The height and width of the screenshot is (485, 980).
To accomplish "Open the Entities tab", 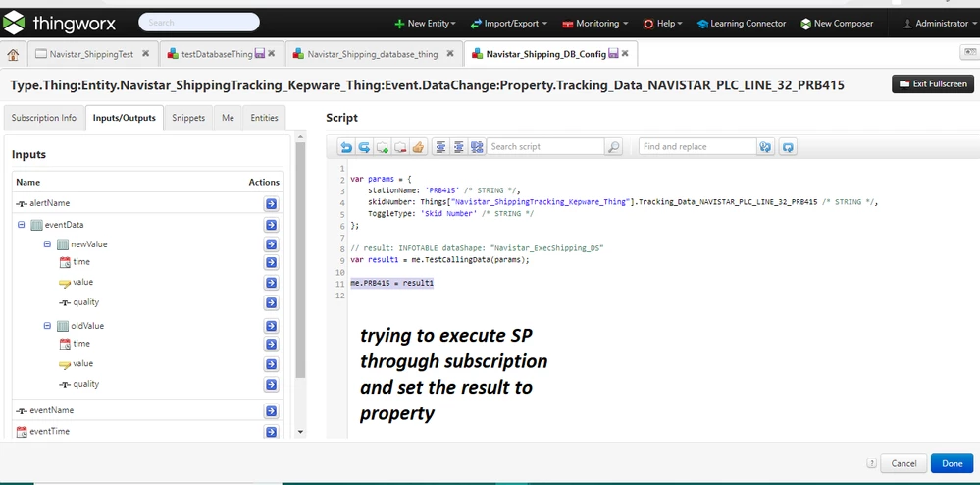I will (265, 118).
